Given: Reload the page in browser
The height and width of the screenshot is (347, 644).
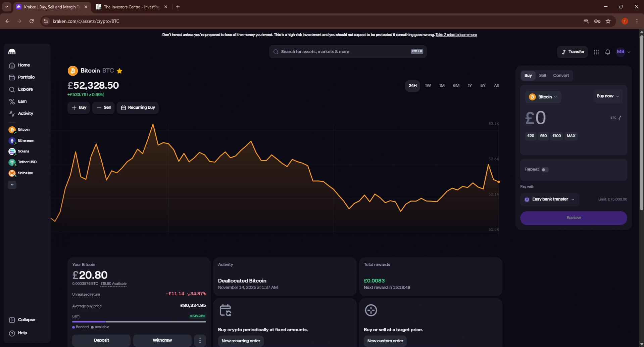Looking at the screenshot, I should (x=32, y=21).
